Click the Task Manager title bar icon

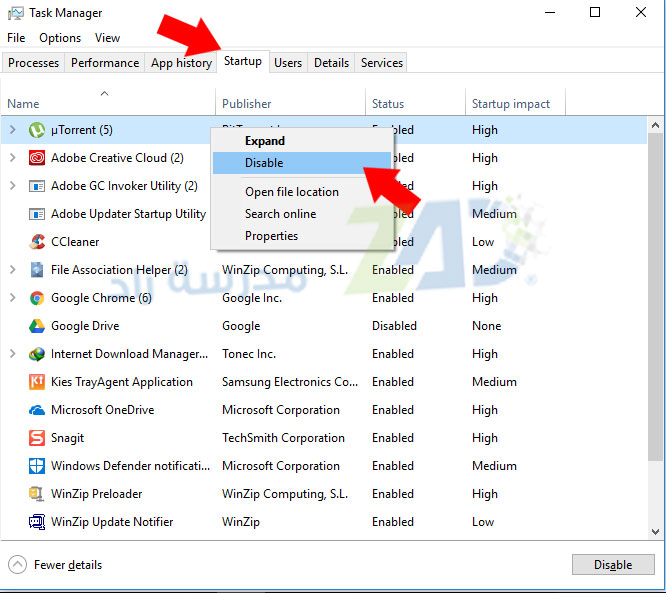point(16,13)
